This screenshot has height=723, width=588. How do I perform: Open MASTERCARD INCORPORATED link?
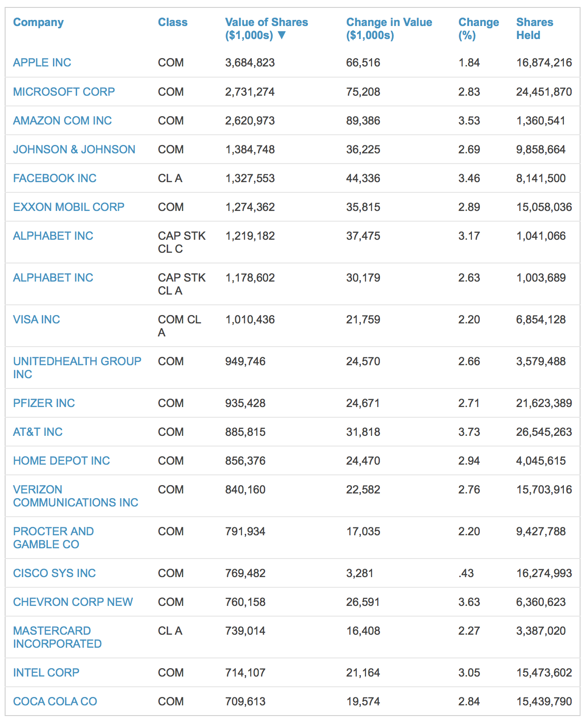[x=58, y=638]
